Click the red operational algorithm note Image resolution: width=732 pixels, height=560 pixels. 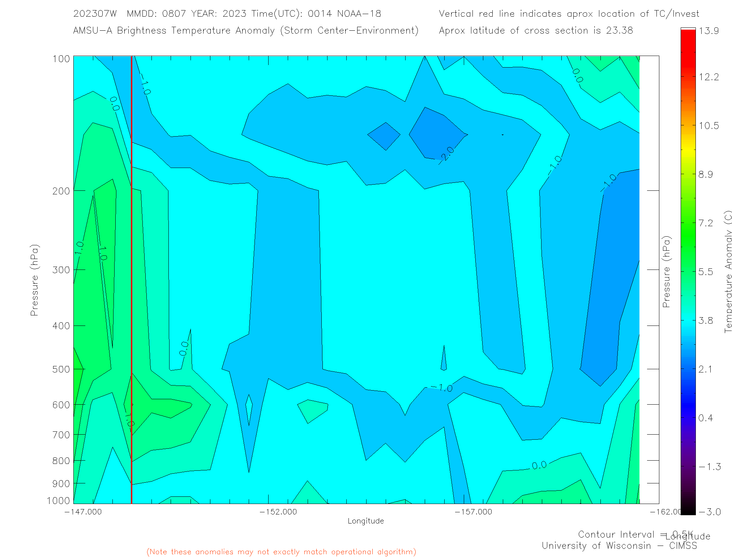click(281, 552)
